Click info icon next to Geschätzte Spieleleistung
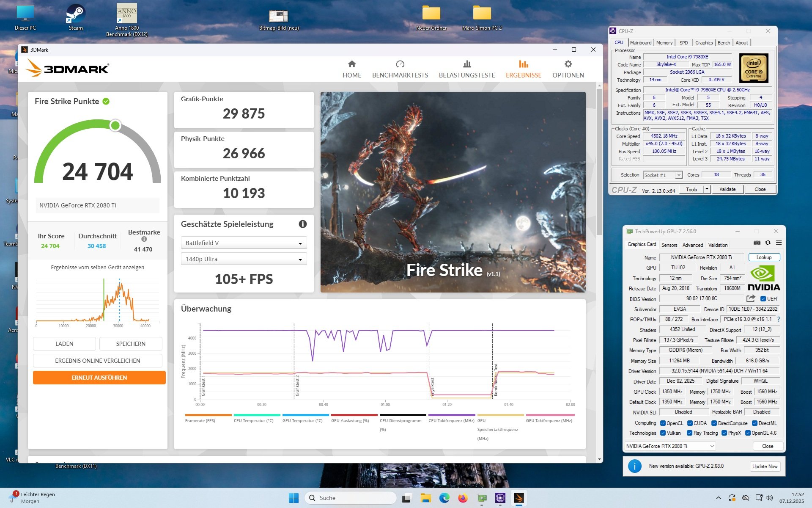 click(x=302, y=224)
